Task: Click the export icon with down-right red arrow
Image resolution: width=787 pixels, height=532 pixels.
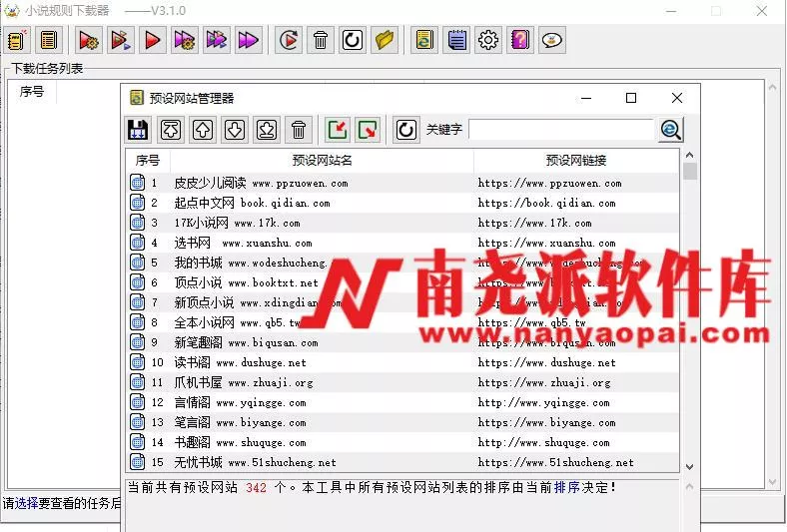Action: click(369, 130)
